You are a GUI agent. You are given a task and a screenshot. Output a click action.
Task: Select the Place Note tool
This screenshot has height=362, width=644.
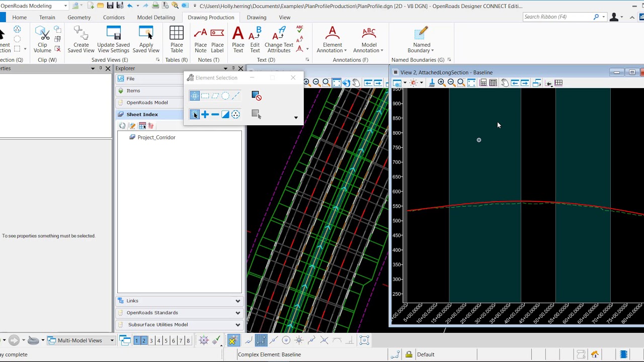[x=200, y=39]
